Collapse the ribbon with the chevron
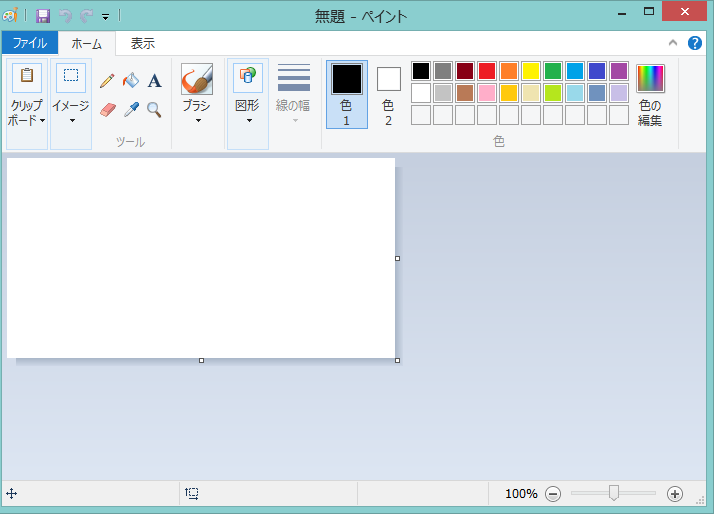Viewport: 714px width, 514px height. 673,43
